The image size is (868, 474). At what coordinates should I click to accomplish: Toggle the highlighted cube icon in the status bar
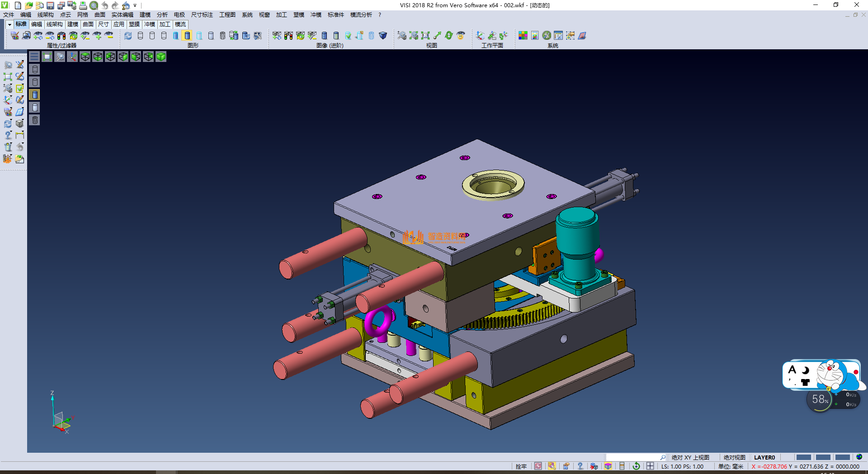coord(608,466)
